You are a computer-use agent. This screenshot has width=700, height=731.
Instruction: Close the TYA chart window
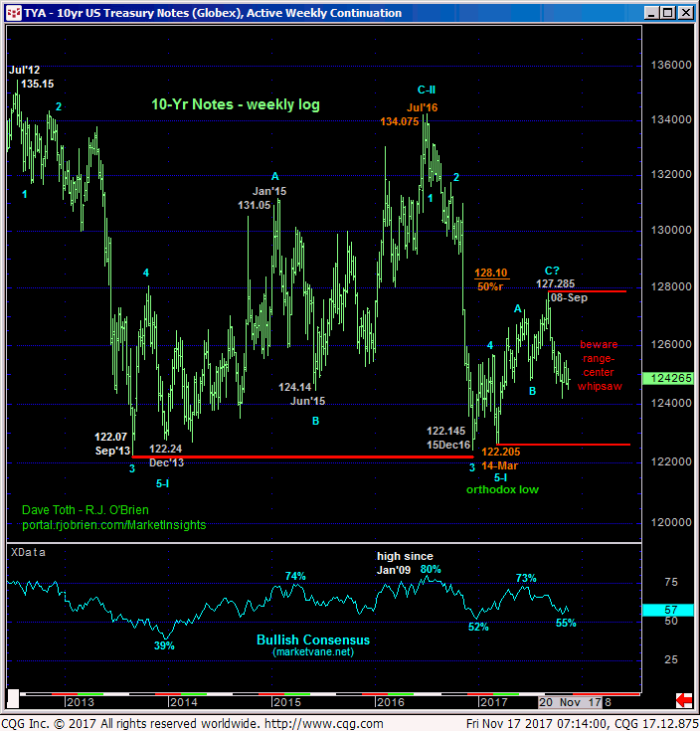(x=686, y=13)
